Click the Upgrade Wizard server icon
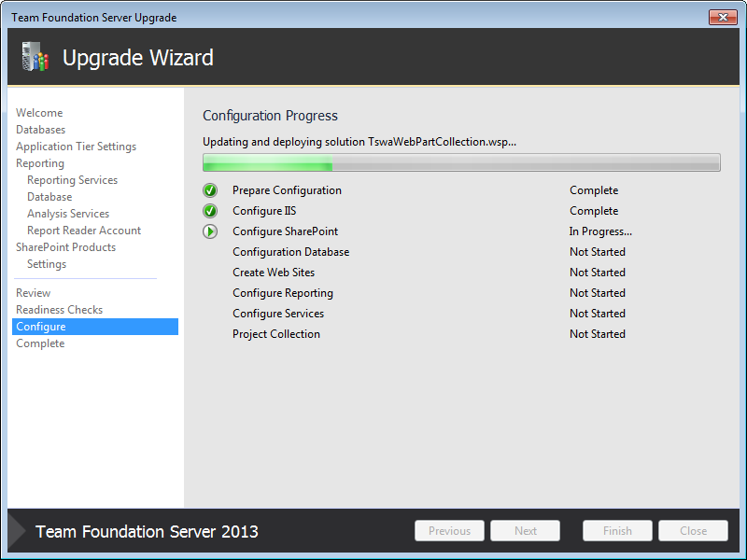 (x=35, y=58)
